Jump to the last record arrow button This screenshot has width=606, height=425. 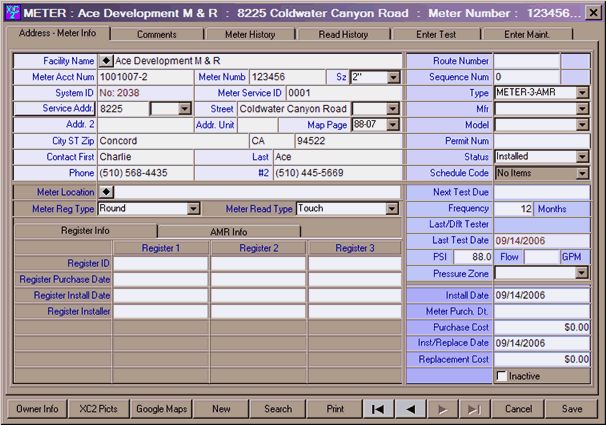[475, 408]
